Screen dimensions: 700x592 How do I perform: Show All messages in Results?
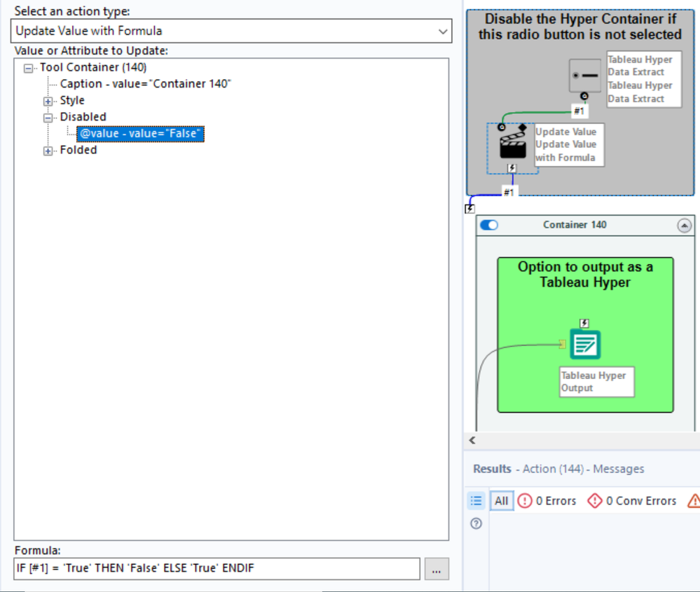[501, 501]
